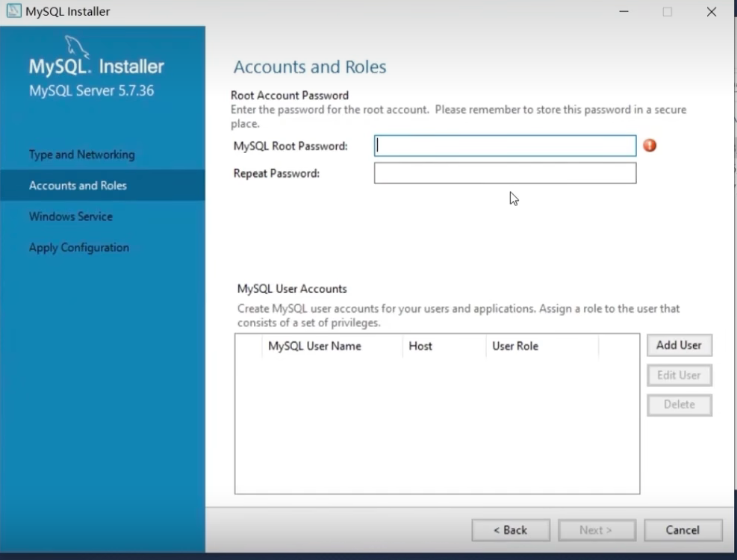This screenshot has height=560, width=737.
Task: Click the MySQL Root Password field
Action: (506, 146)
